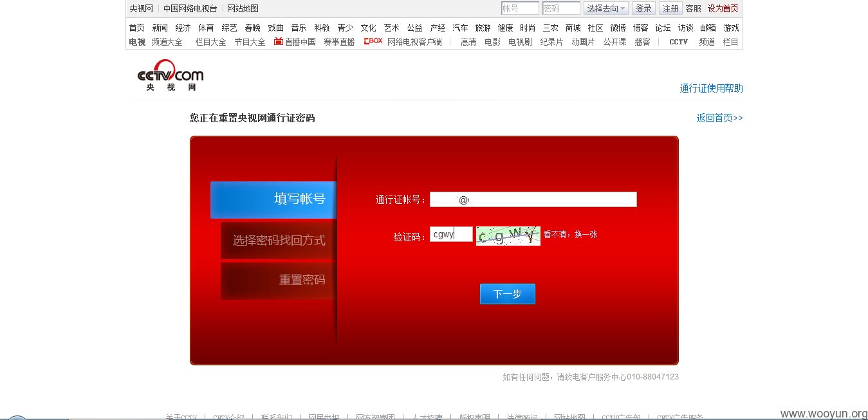Open 邮箱 navigation item
Image resolution: width=868 pixels, height=420 pixels.
(708, 28)
